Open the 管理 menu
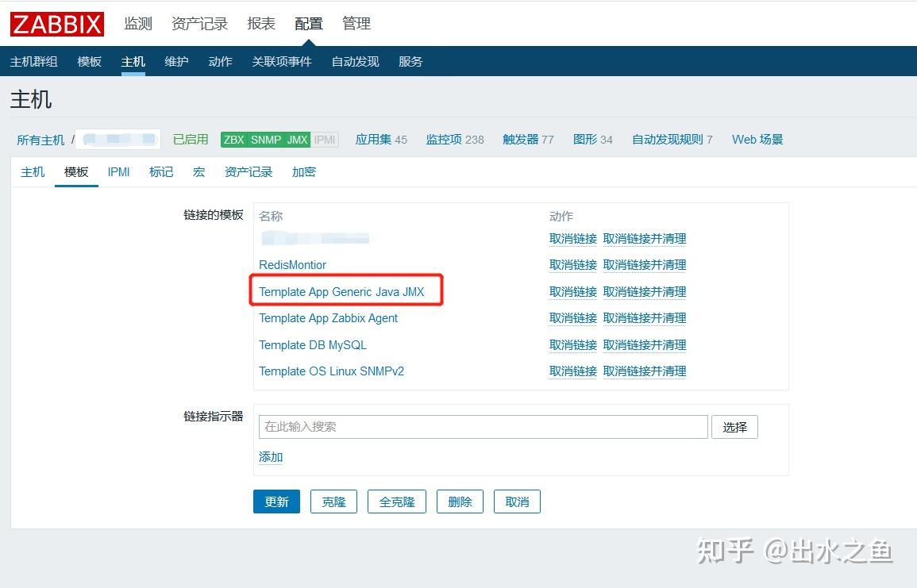This screenshot has width=917, height=588. point(356,23)
